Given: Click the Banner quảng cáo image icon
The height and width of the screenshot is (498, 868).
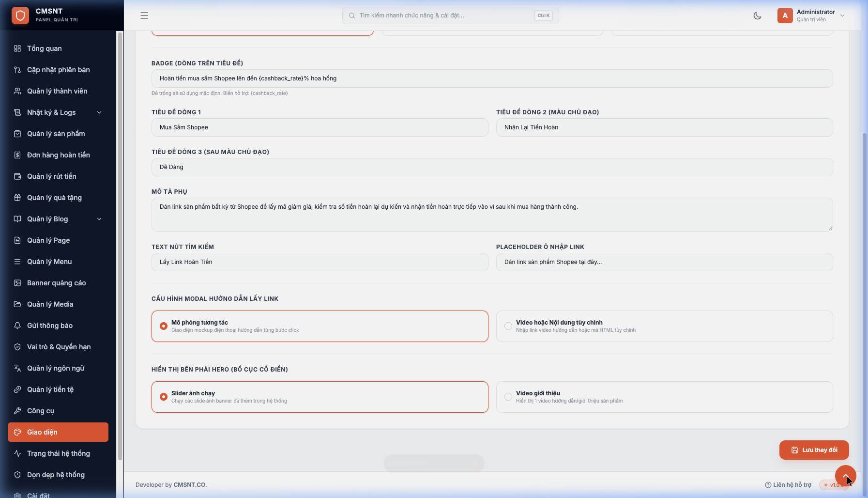Looking at the screenshot, I should 17,283.
